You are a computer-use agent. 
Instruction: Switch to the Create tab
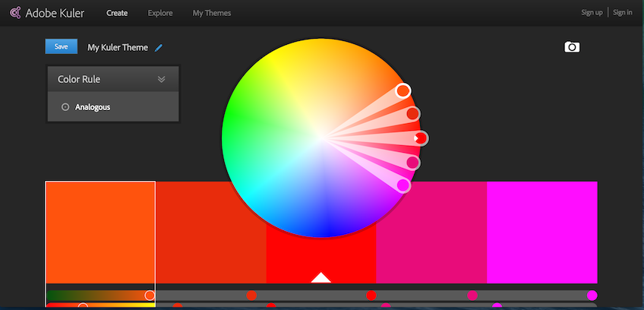pyautogui.click(x=117, y=13)
